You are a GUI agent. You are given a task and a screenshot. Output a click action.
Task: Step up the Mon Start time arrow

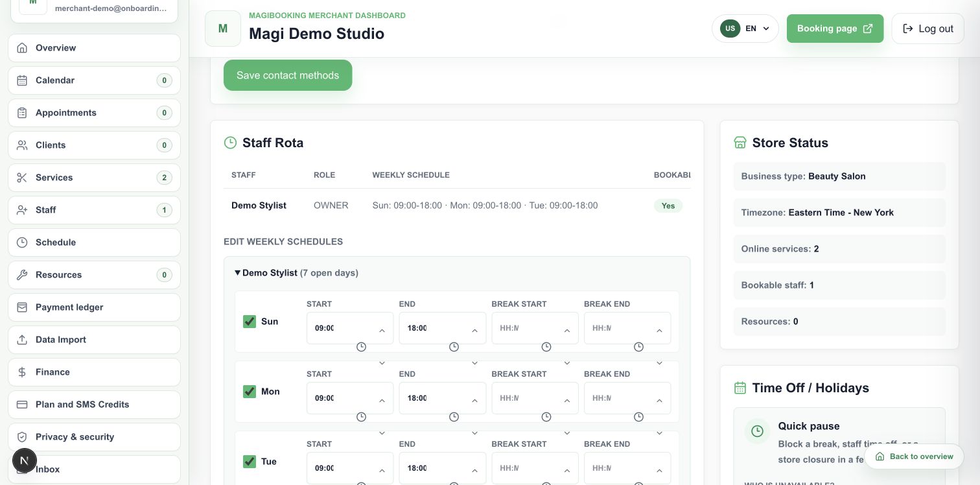click(x=382, y=401)
